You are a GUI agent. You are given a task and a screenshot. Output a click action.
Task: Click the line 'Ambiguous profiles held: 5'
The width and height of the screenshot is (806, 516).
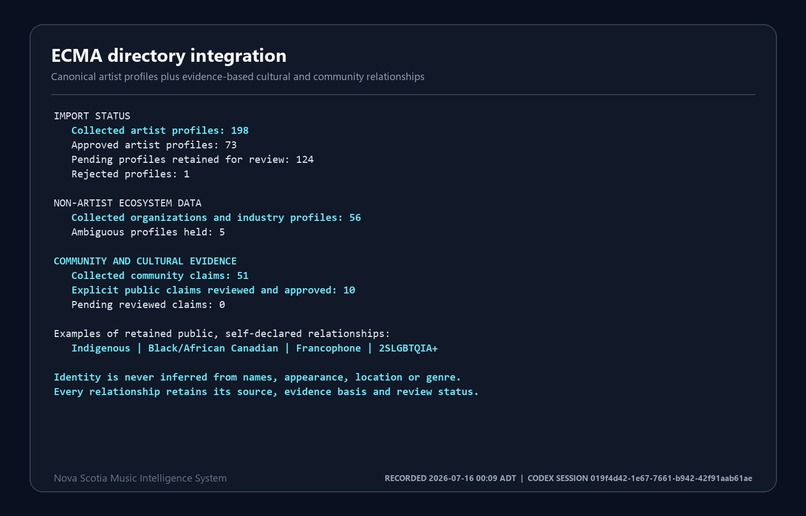coord(148,232)
